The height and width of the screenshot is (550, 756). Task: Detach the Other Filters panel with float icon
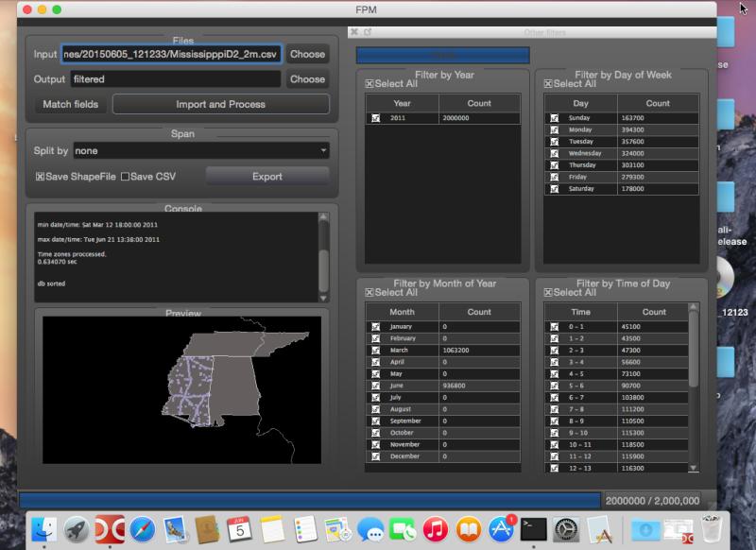[x=368, y=32]
